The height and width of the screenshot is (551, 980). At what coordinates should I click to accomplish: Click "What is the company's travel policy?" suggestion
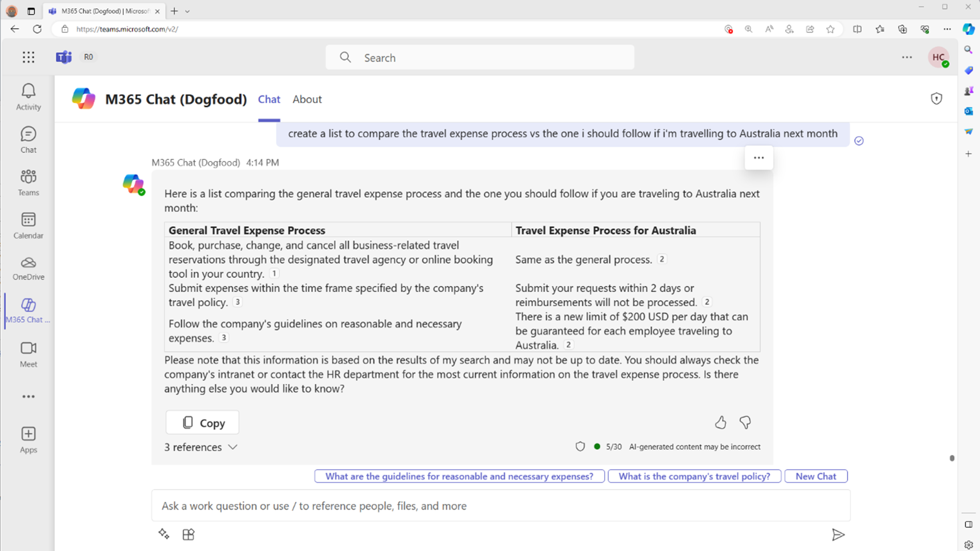[694, 476]
